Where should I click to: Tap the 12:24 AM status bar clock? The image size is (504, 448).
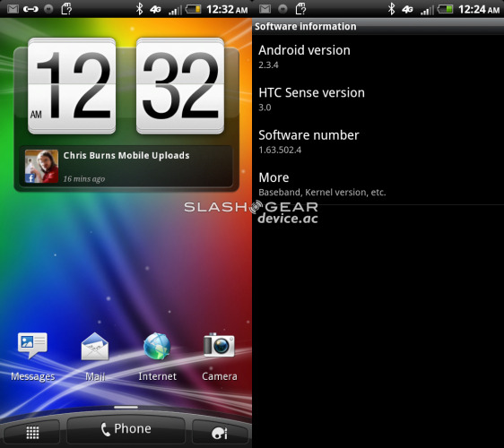pos(479,9)
